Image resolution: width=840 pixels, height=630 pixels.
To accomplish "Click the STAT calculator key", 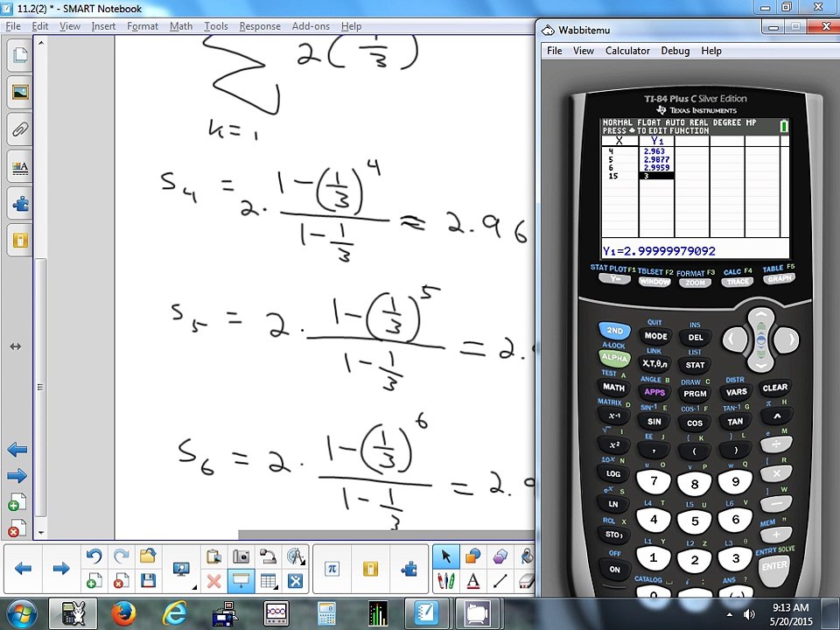I will [x=695, y=365].
